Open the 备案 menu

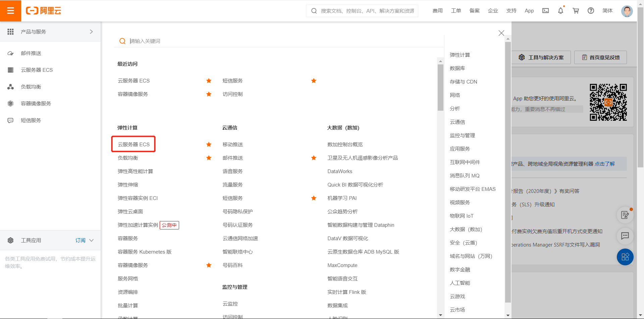pyautogui.click(x=474, y=11)
